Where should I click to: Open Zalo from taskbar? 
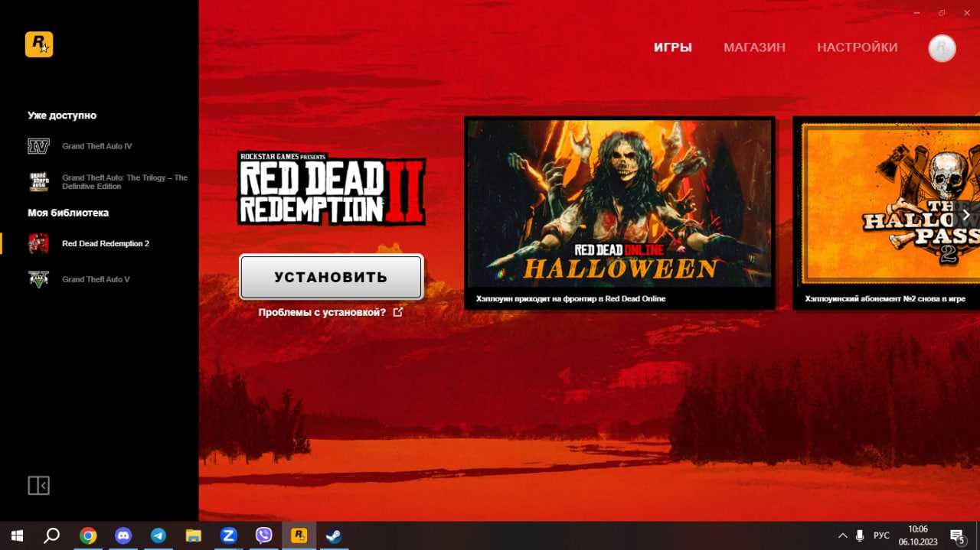228,535
